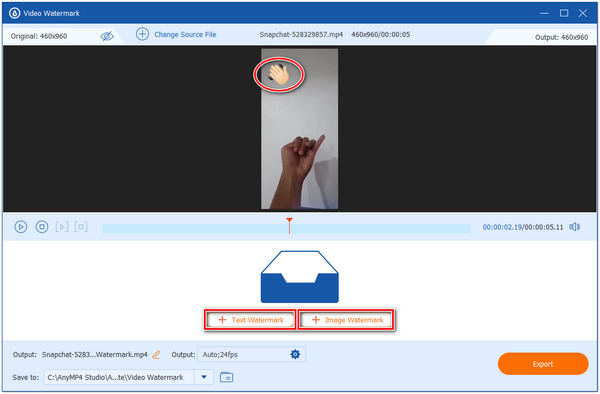Mute the volume speaker icon
Screen dimensions: 600x394
click(574, 227)
